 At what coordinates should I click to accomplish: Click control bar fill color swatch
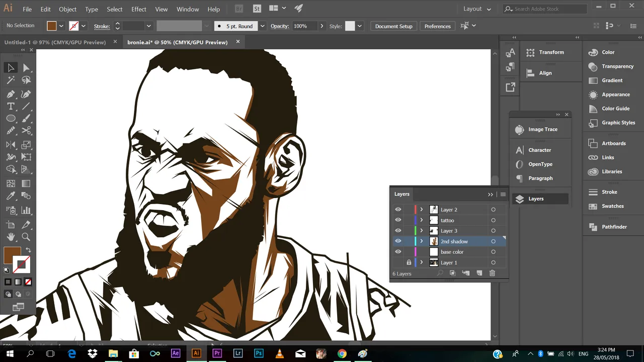coord(52,26)
